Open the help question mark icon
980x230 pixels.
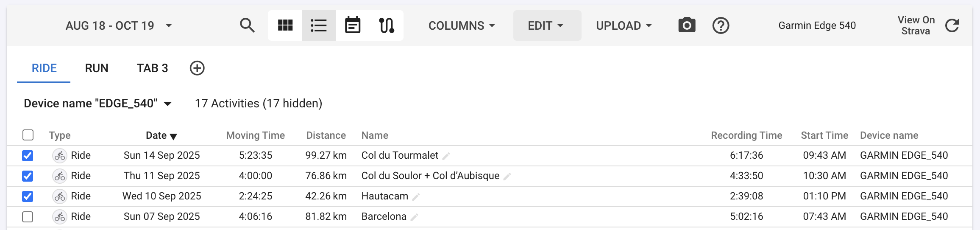click(721, 25)
